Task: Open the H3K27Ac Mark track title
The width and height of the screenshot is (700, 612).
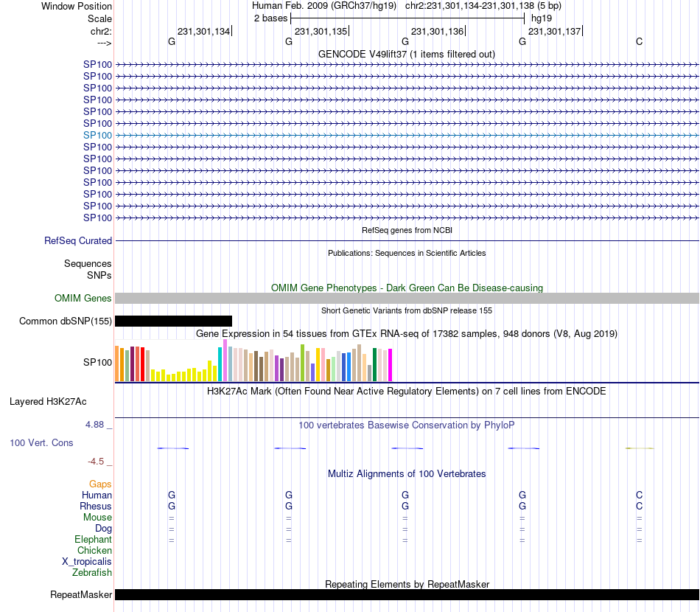Action: [407, 392]
